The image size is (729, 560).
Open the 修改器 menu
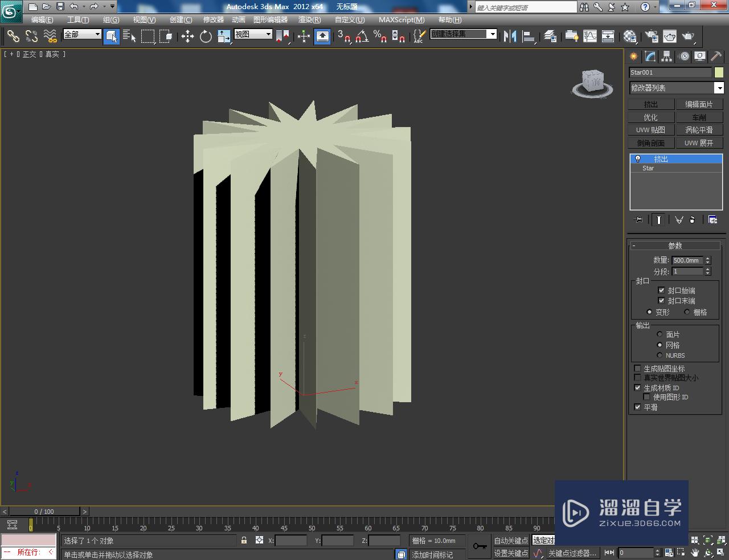pyautogui.click(x=214, y=19)
